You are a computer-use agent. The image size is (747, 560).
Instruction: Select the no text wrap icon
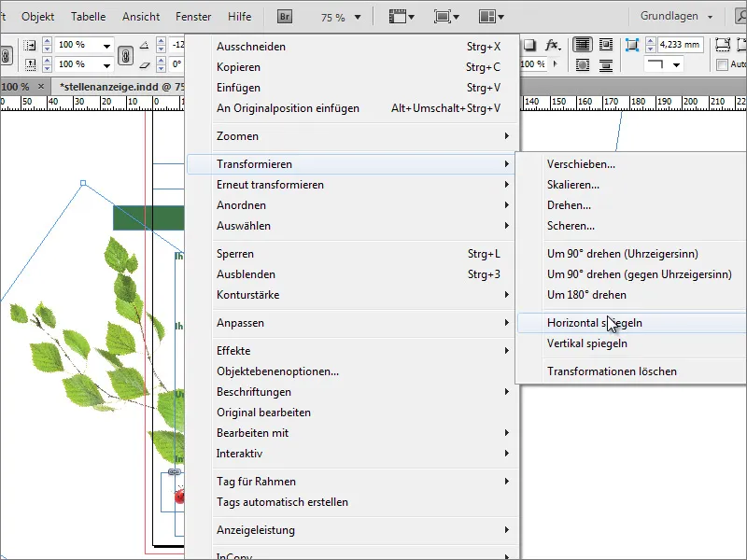click(582, 45)
